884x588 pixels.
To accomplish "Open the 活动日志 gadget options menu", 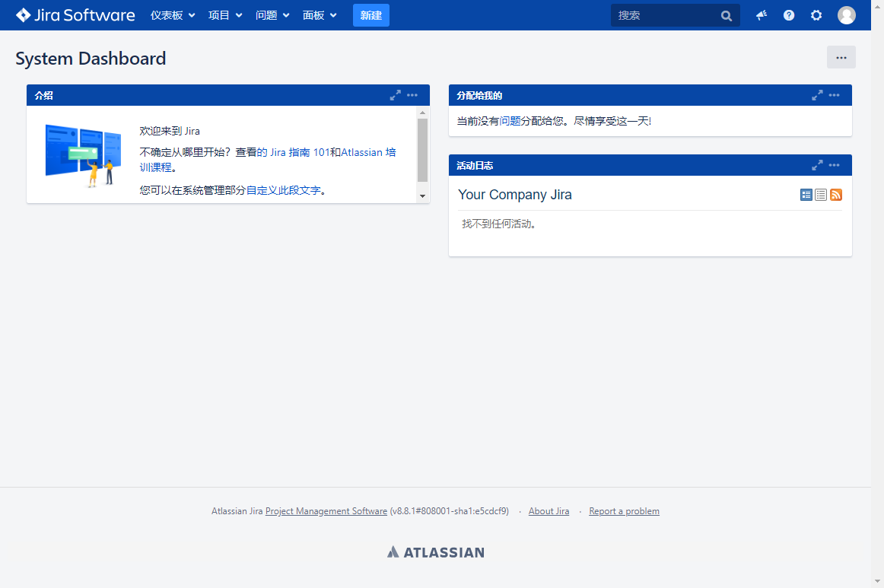I will 834,165.
